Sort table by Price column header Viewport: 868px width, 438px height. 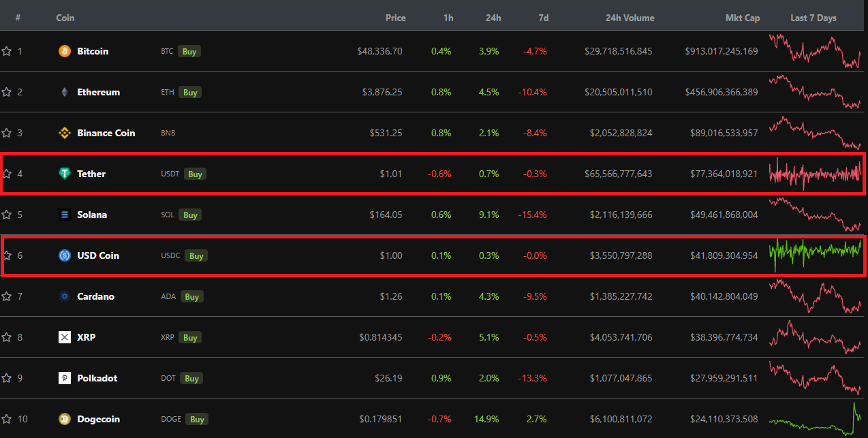[x=395, y=18]
